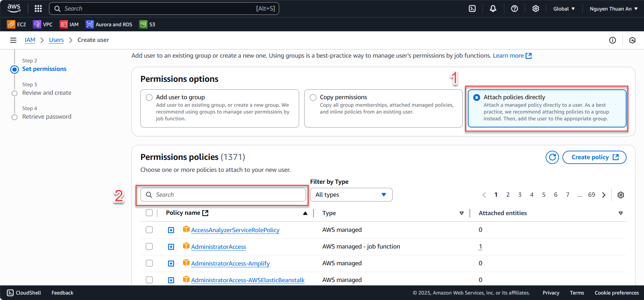Open the hexagon panel icon beside info
644x300 pixels.
pos(632,40)
